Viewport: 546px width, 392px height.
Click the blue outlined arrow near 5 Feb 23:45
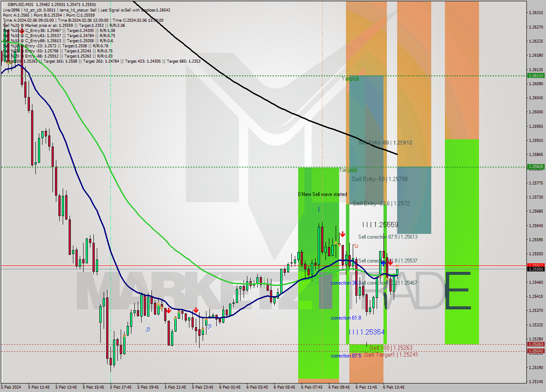209,327
